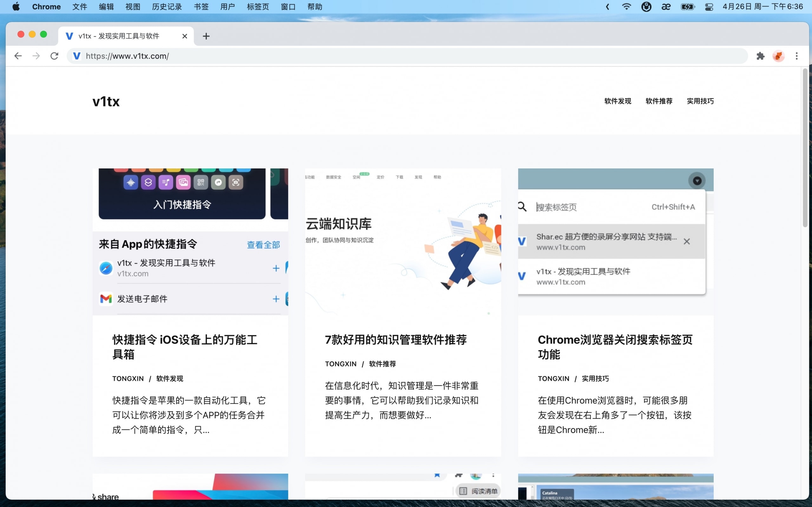The image size is (812, 507).
Task: Click the menu bar date and time
Action: pyautogui.click(x=763, y=7)
